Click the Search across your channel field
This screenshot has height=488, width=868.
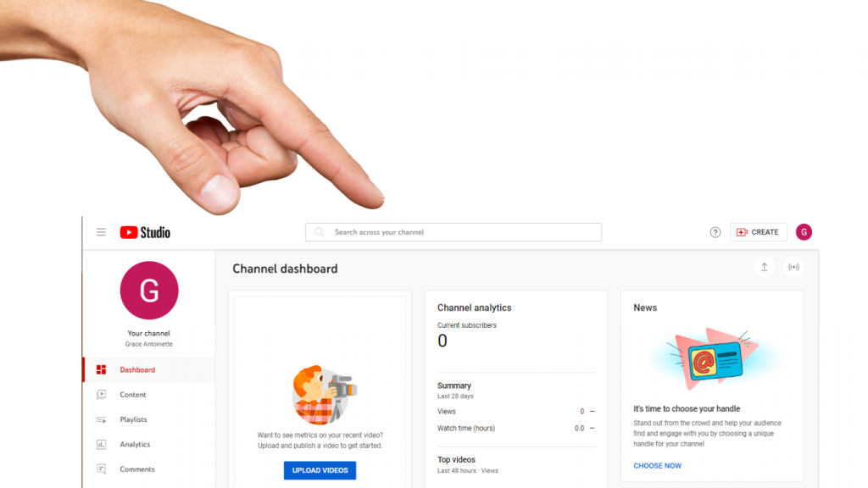click(x=453, y=232)
